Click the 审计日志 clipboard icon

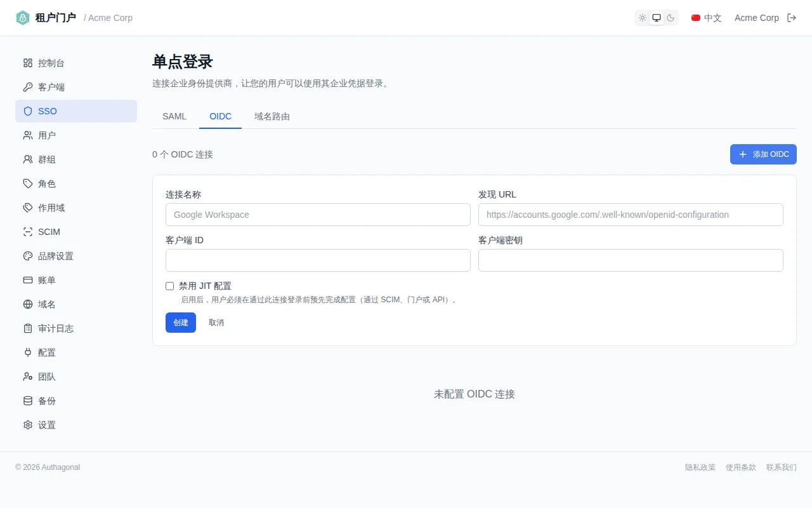[x=28, y=328]
